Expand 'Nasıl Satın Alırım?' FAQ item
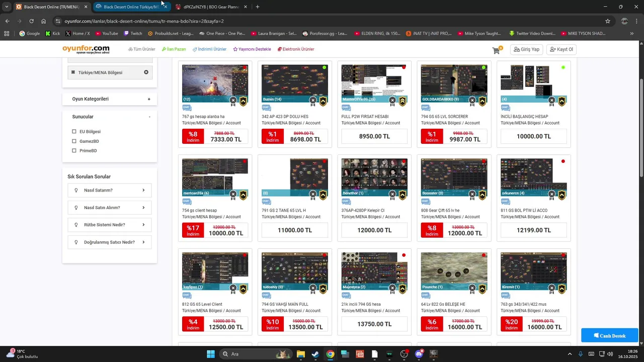The width and height of the screenshot is (644, 362). [110, 208]
